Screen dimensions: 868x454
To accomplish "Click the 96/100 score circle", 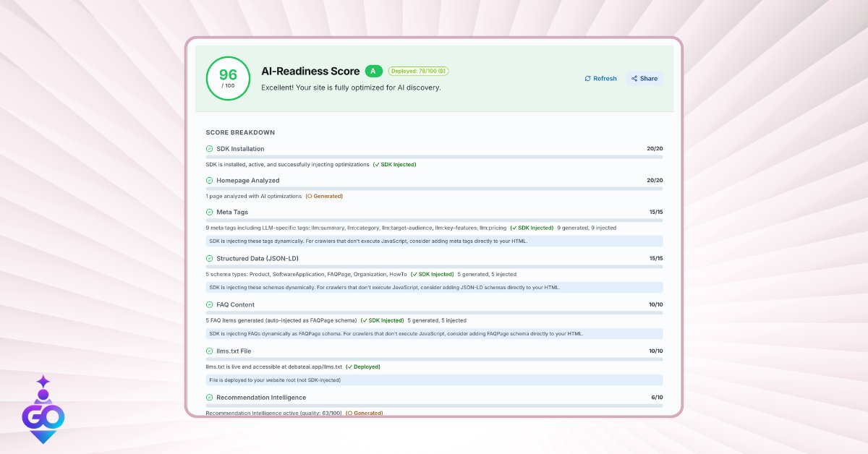I will [x=228, y=78].
